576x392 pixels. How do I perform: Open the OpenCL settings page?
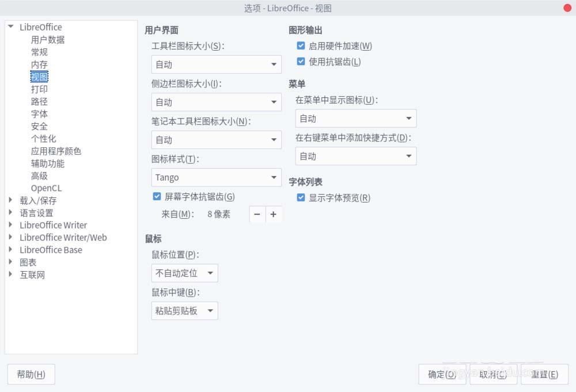46,188
